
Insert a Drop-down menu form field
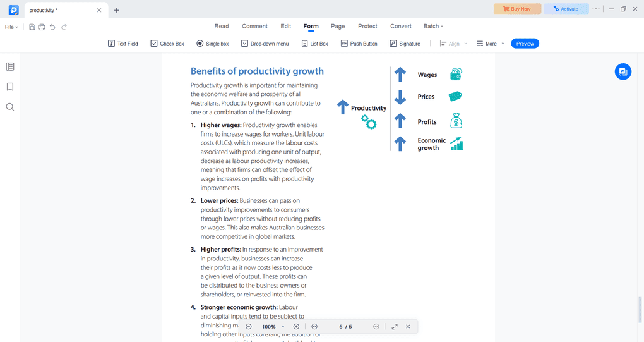265,44
